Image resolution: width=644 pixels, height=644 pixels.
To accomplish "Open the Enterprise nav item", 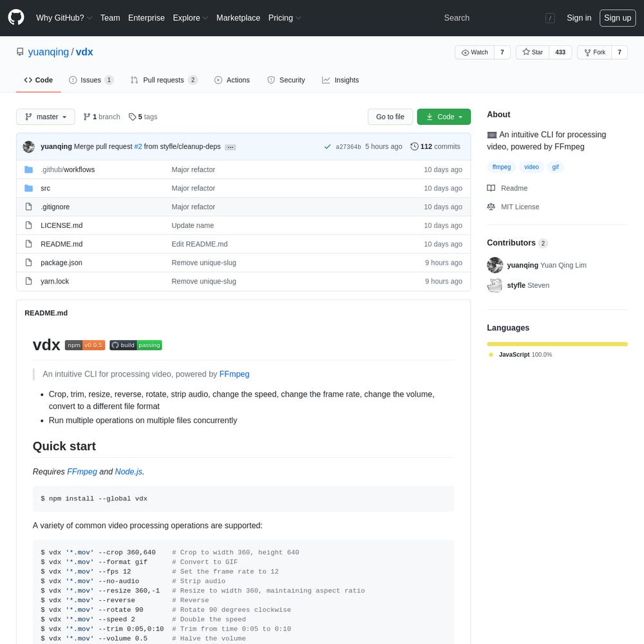I will (x=146, y=17).
